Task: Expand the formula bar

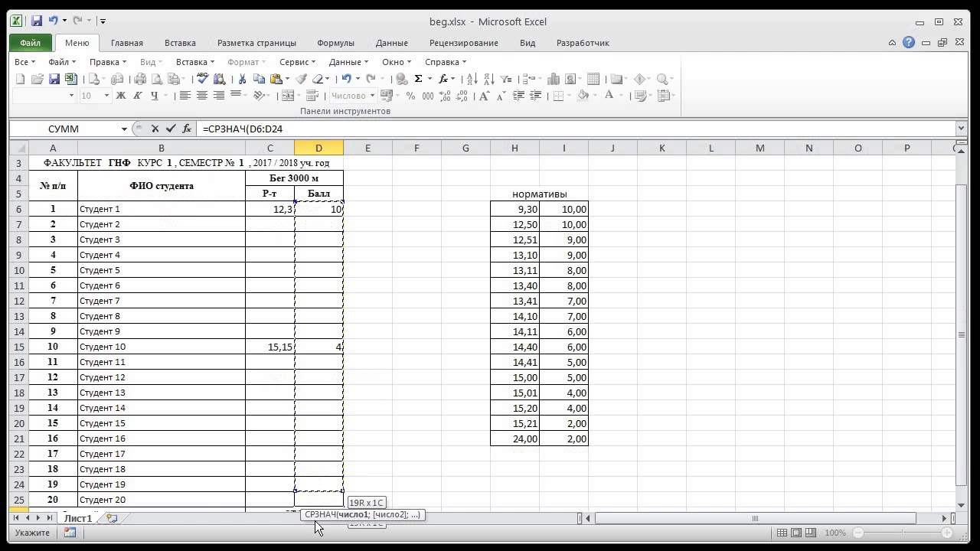Action: [x=961, y=129]
